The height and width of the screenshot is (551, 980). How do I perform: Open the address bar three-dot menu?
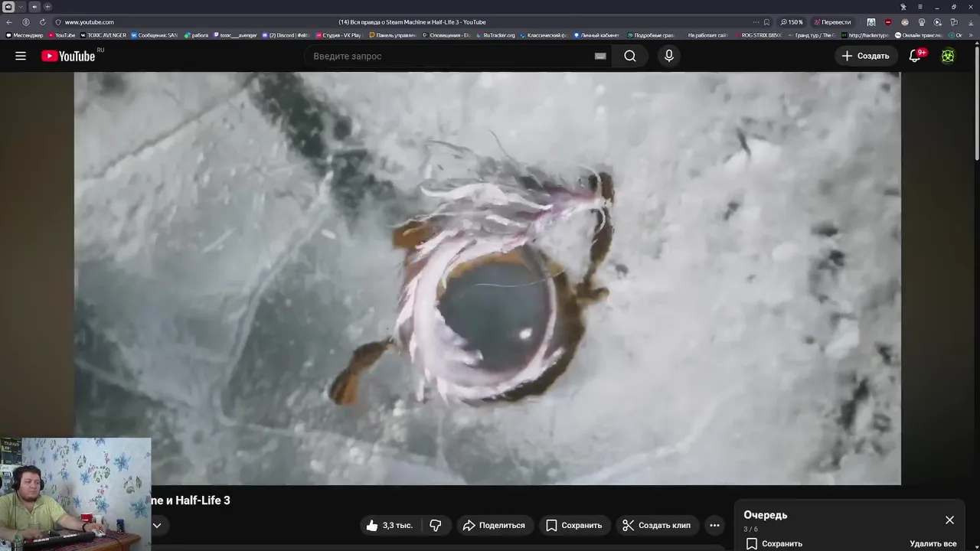[756, 22]
